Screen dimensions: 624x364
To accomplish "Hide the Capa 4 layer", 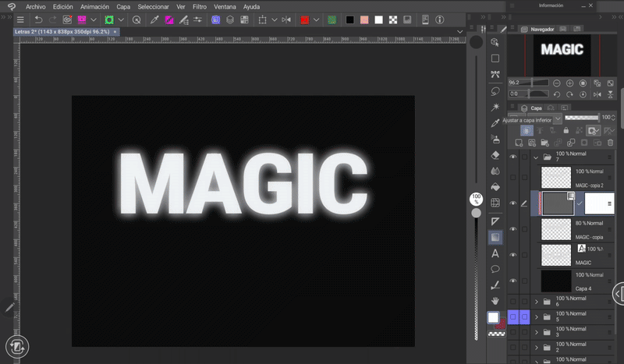I will (x=513, y=281).
